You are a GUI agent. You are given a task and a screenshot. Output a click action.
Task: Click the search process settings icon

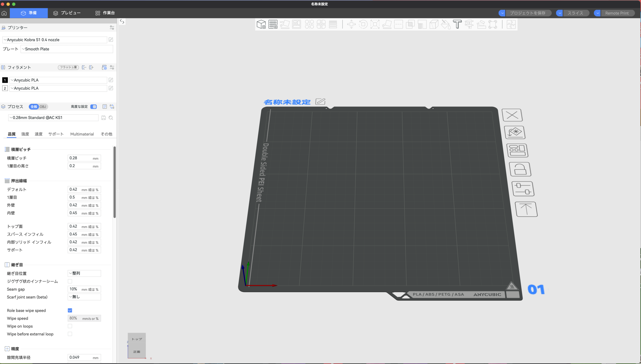point(111,118)
